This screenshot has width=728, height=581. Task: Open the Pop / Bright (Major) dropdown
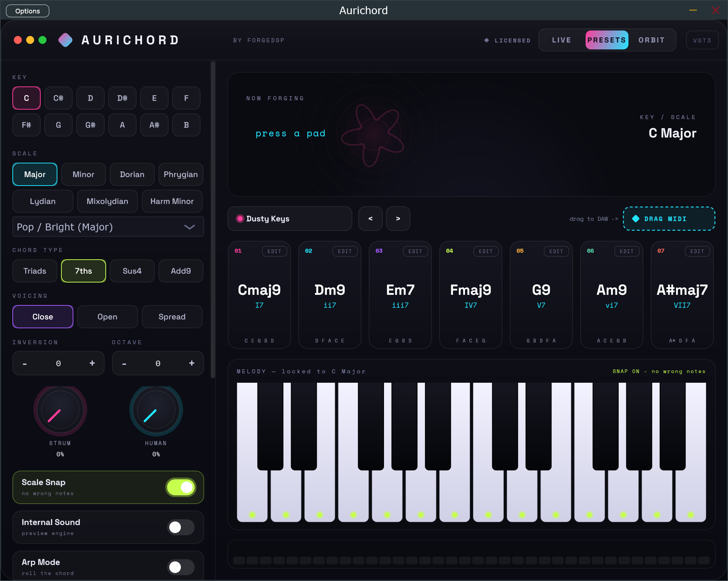108,227
